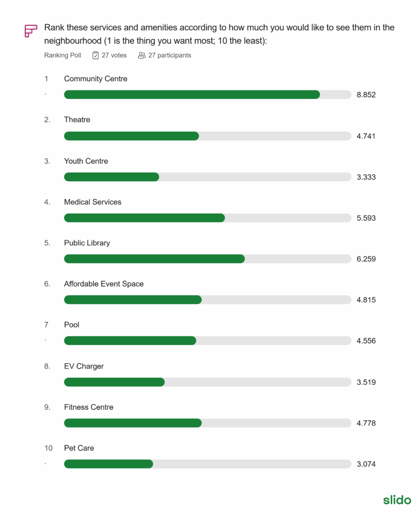420x517 pixels.
Task: Click the participants people icon
Action: (142, 56)
